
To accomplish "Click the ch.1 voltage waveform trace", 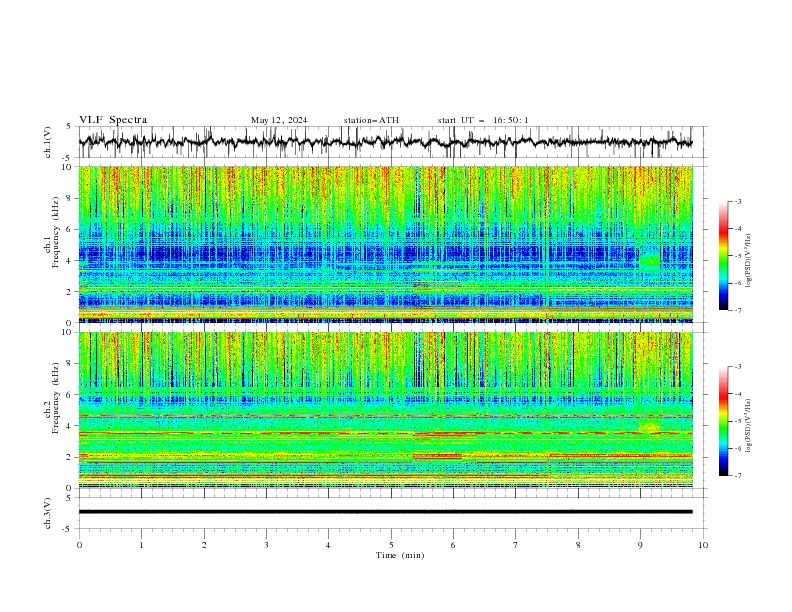I will [x=386, y=142].
